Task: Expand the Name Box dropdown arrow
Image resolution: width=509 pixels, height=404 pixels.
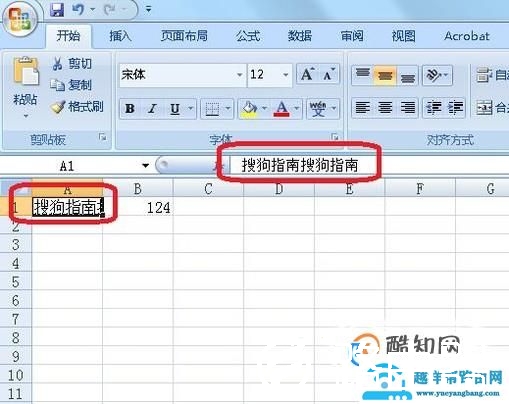Action: (145, 165)
